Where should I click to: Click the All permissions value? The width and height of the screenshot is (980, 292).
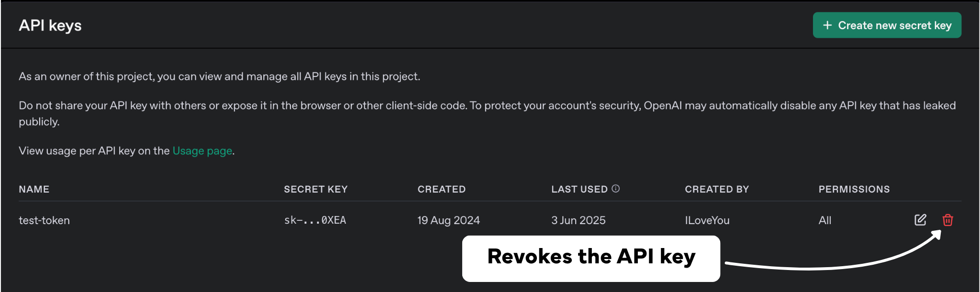[x=825, y=220]
